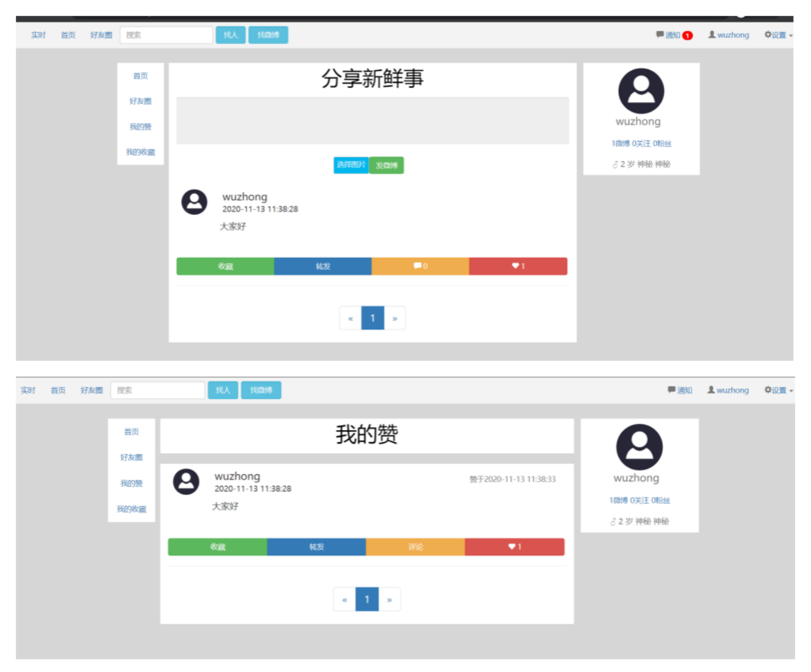Click the comment bubble button showing 0
Image resolution: width=811 pixels, height=672 pixels.
420,266
